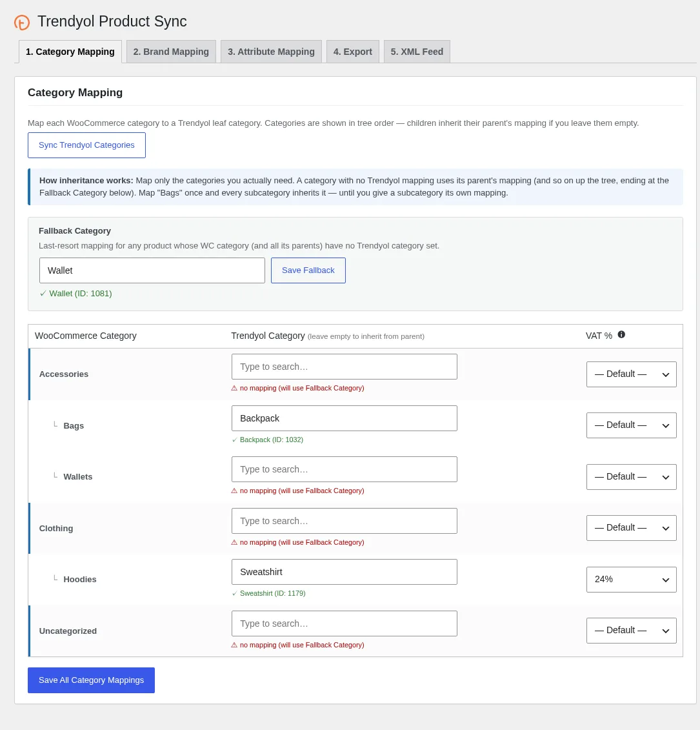Open the Export tab
The image size is (700, 730).
pyautogui.click(x=353, y=52)
